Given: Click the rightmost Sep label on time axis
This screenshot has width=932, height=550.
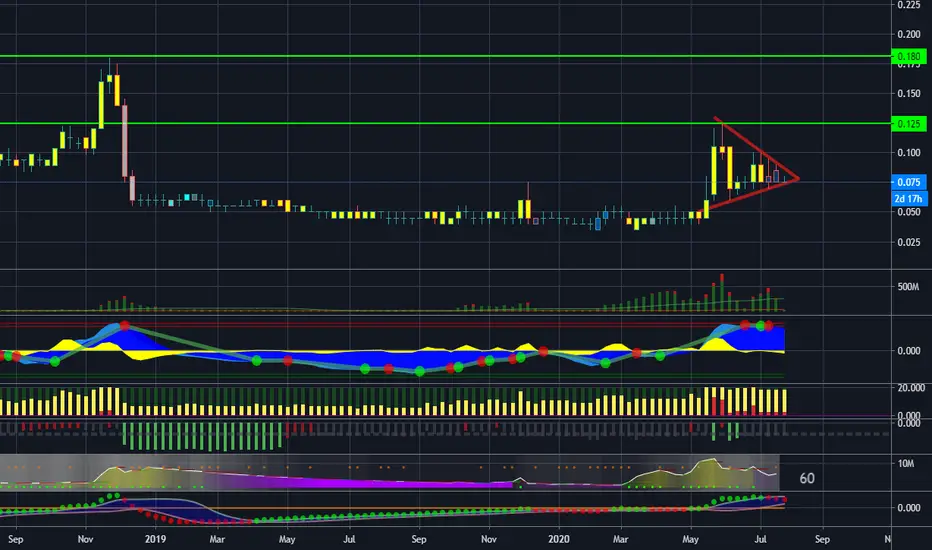Looking at the screenshot, I should (822, 539).
